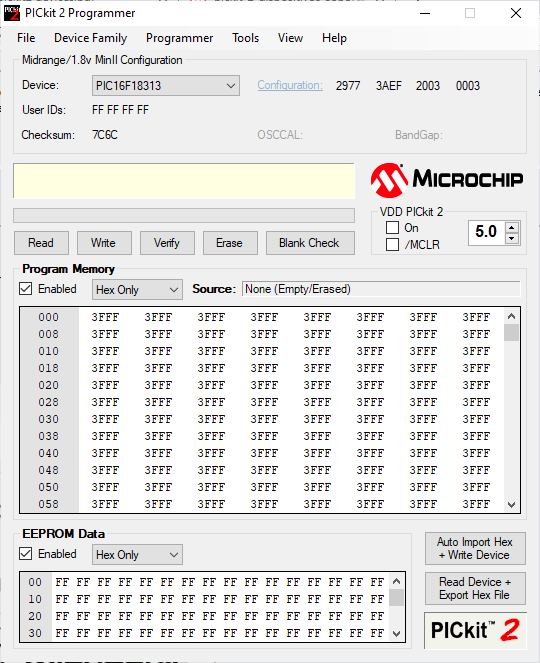Open the Device Family menu

pyautogui.click(x=90, y=38)
